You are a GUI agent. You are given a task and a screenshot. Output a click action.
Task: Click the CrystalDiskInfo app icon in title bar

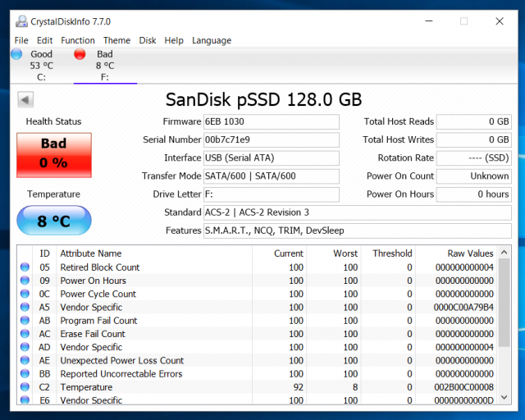(20, 21)
